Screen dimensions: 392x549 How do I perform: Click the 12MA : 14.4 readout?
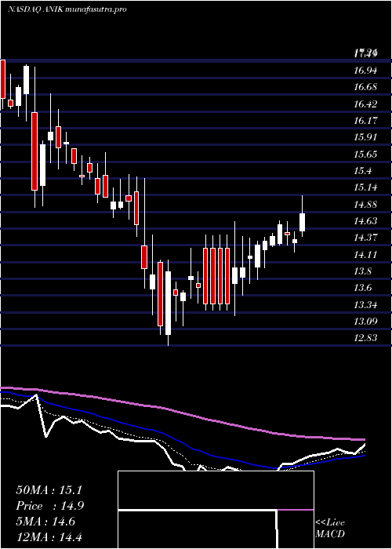coord(49,537)
